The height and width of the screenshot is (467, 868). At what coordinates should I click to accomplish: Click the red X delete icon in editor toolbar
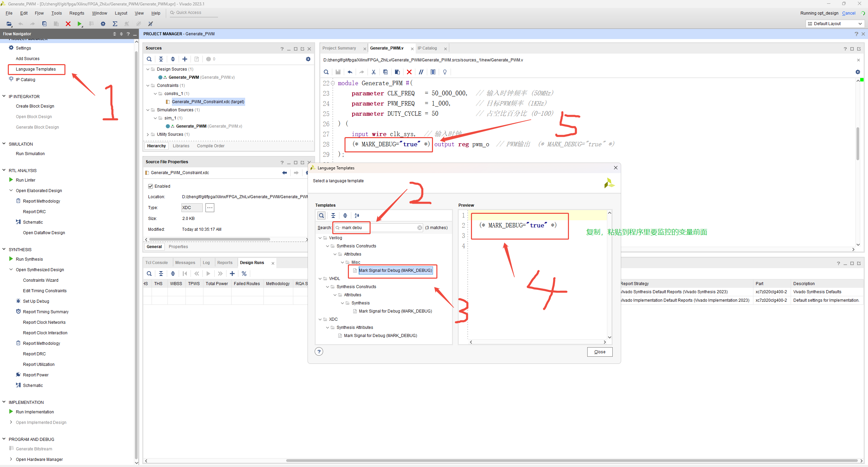tap(409, 72)
